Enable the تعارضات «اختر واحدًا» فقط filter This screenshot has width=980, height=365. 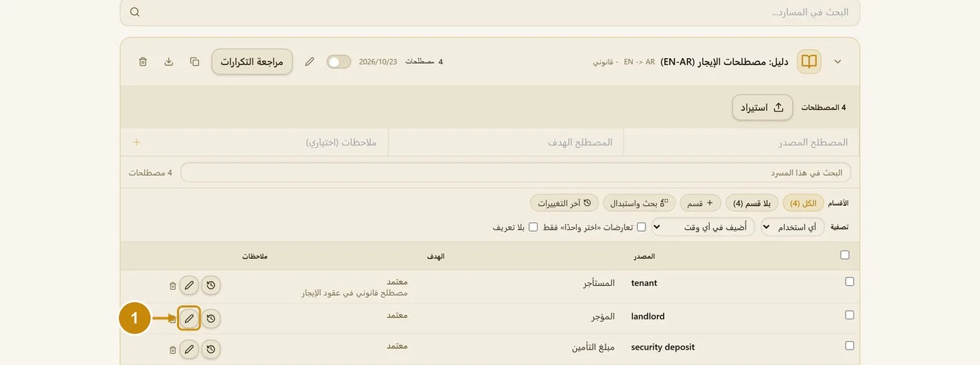click(x=641, y=227)
